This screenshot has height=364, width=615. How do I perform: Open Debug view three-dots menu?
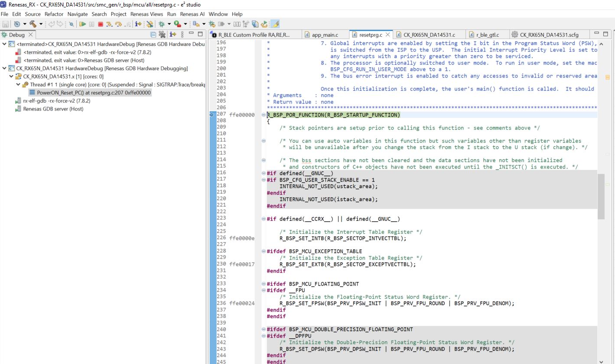click(182, 35)
